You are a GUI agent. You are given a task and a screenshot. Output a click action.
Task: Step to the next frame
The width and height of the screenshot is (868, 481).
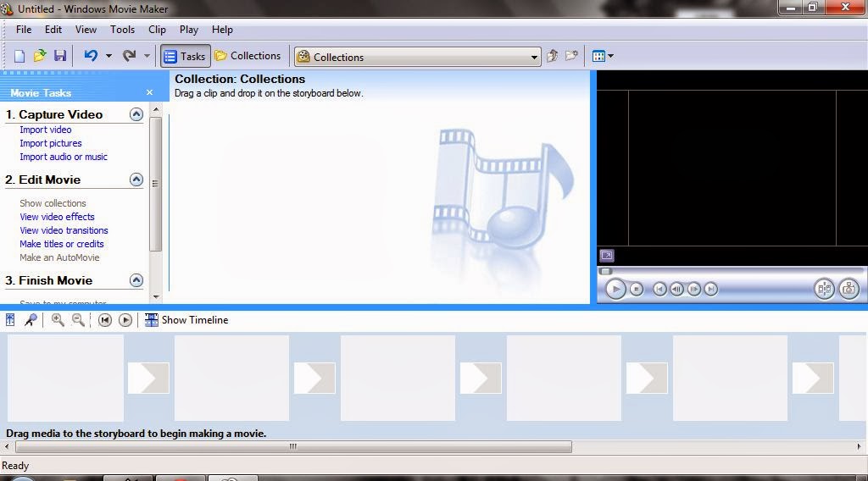tap(693, 289)
